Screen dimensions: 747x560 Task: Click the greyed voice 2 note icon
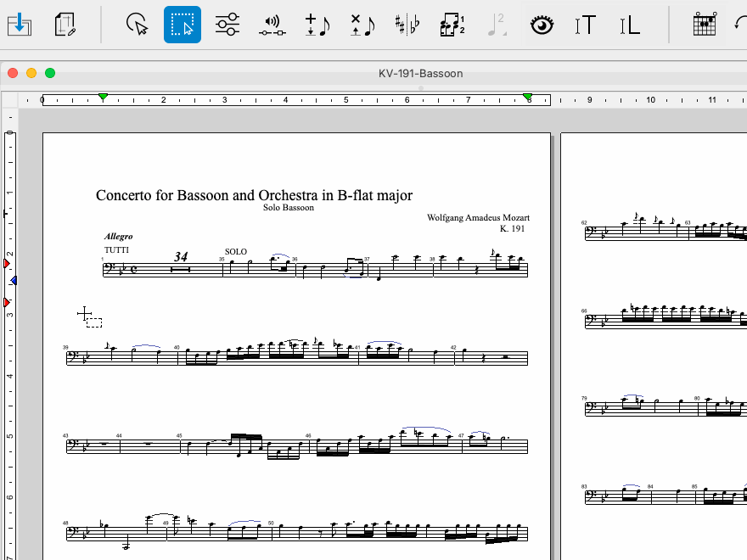497,25
